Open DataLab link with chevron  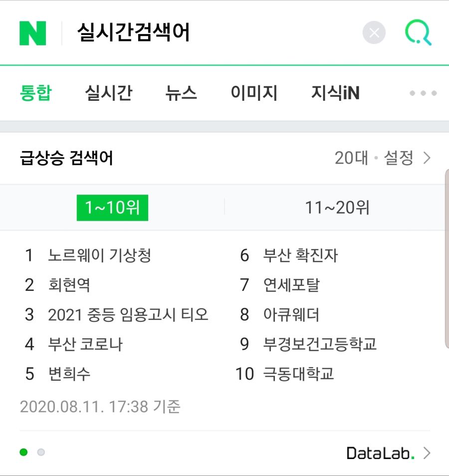(x=389, y=453)
